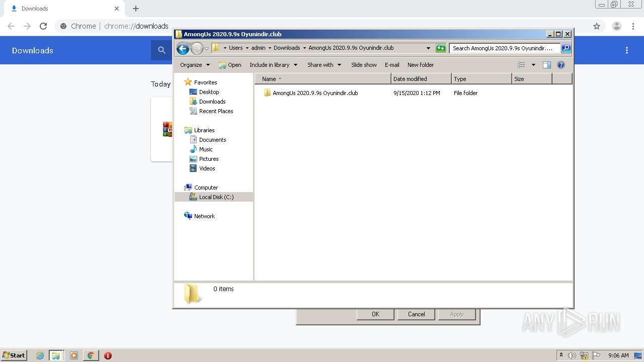Screen dimensions: 644x362
Task: Click Chrome's back arrow
Action: point(11,26)
